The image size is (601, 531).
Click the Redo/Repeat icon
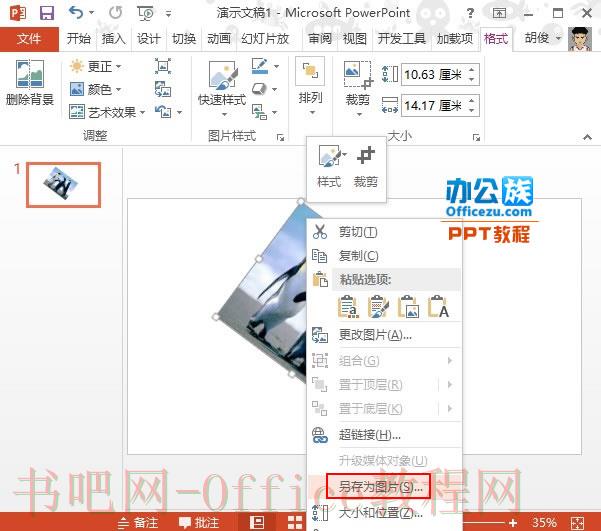pos(115,13)
